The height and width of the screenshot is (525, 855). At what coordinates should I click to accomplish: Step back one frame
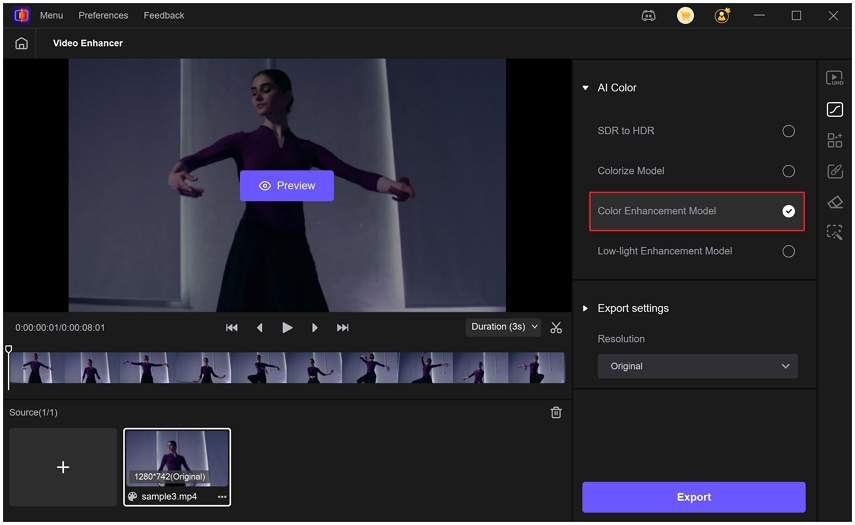point(260,328)
